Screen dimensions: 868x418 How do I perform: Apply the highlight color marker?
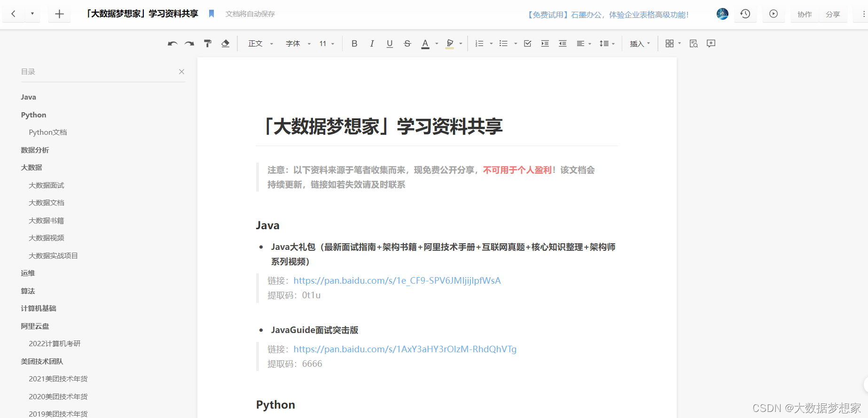pyautogui.click(x=450, y=44)
